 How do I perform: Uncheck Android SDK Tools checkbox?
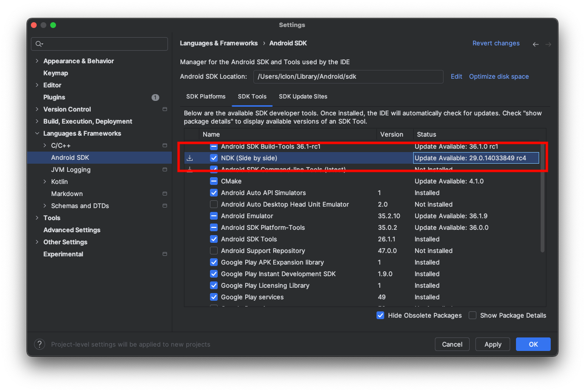(214, 239)
